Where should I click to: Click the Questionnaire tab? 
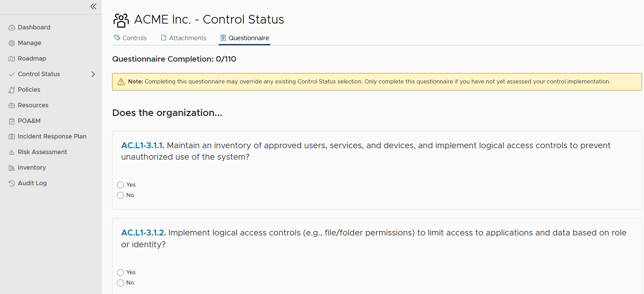[245, 38]
